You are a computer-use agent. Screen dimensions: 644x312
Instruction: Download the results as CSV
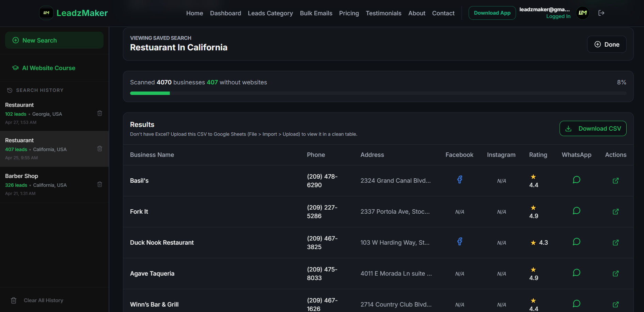[593, 129]
